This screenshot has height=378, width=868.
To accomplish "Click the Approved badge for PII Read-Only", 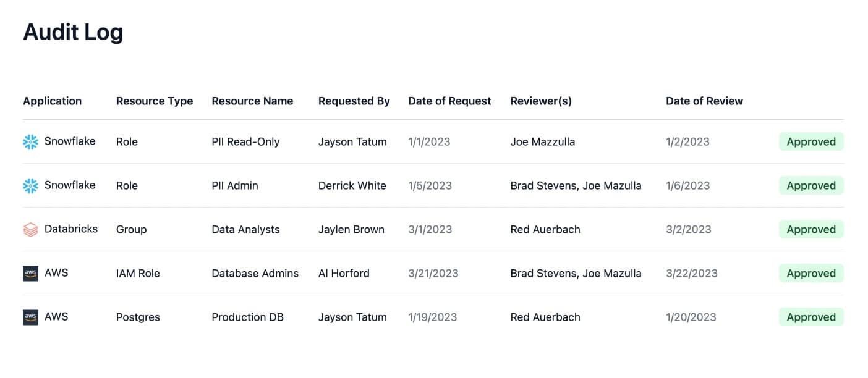I will 811,142.
